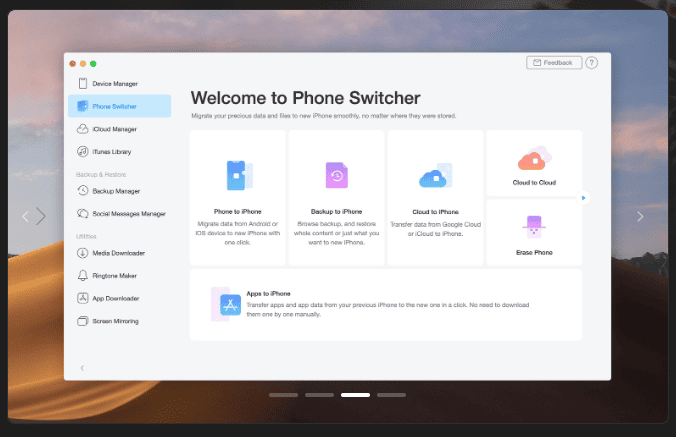Viewport: 676px width, 437px height.
Task: Open Screen Mirroring utility
Action: point(119,321)
